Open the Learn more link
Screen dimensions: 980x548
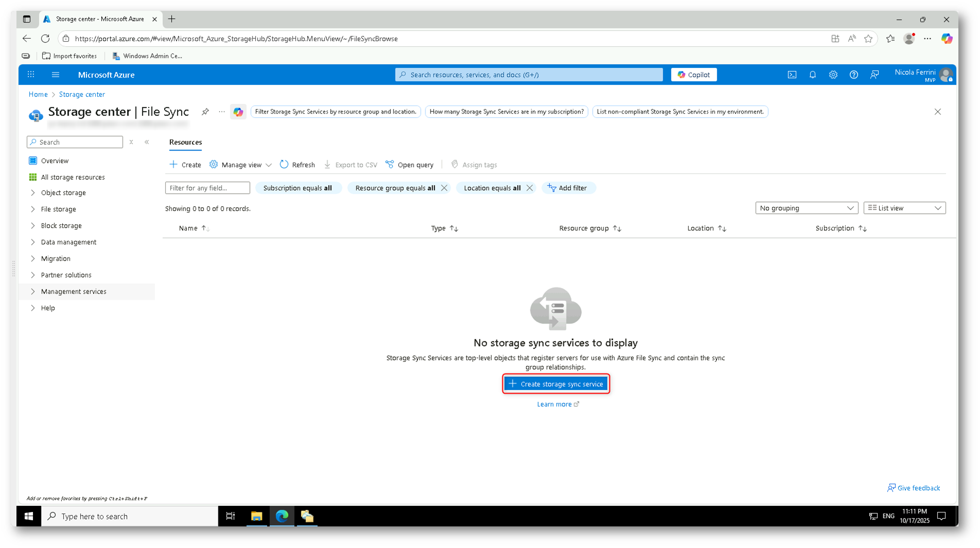558,404
